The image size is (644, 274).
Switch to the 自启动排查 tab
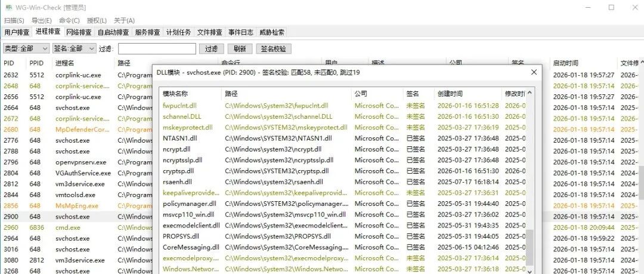pyautogui.click(x=113, y=32)
